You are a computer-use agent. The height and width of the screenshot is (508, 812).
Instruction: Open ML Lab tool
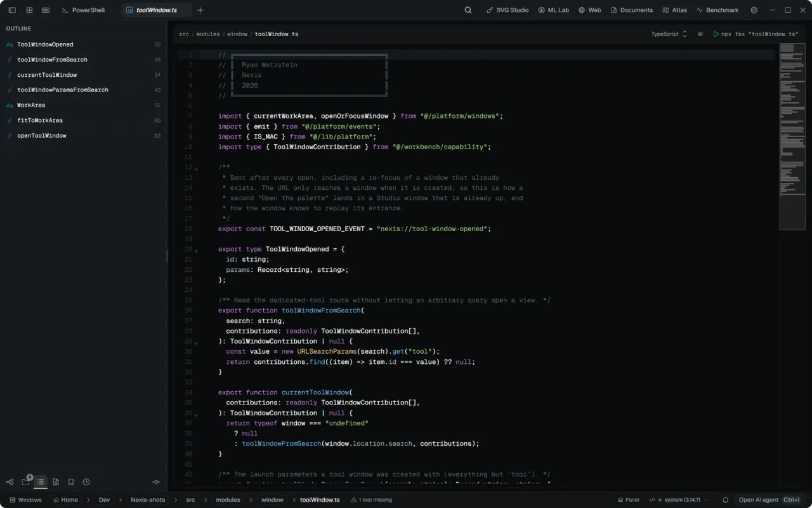tap(553, 10)
